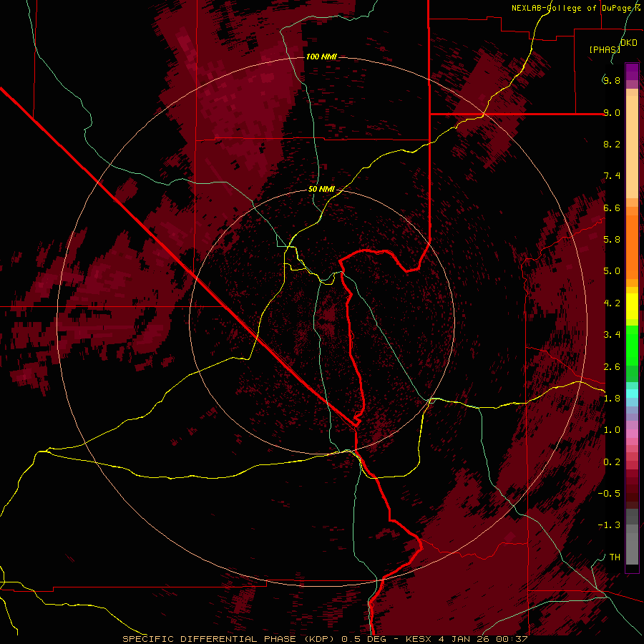The width and height of the screenshot is (644, 644).
Task: Select the 5.8 value on color scale
Action: [612, 240]
